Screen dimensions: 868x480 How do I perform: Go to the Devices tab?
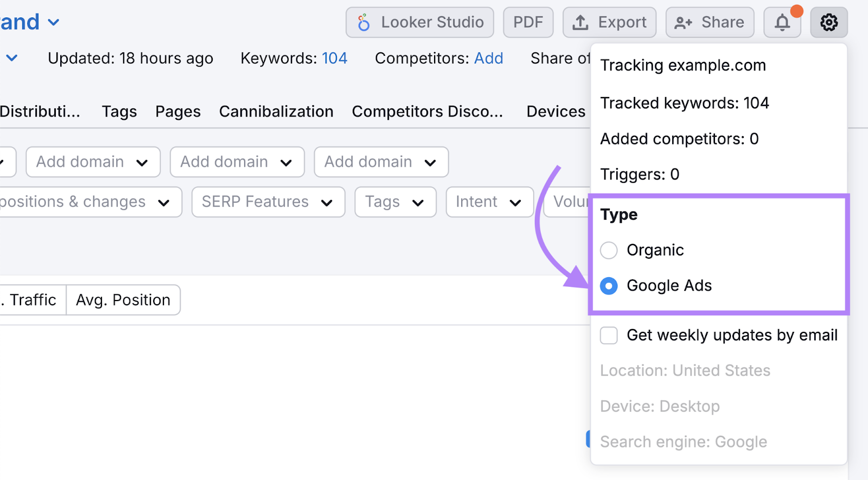pyautogui.click(x=556, y=112)
